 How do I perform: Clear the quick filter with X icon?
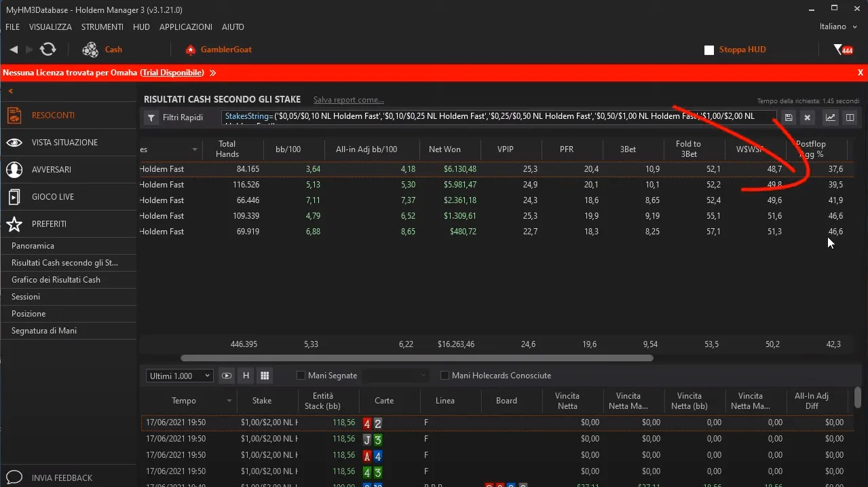pos(807,118)
